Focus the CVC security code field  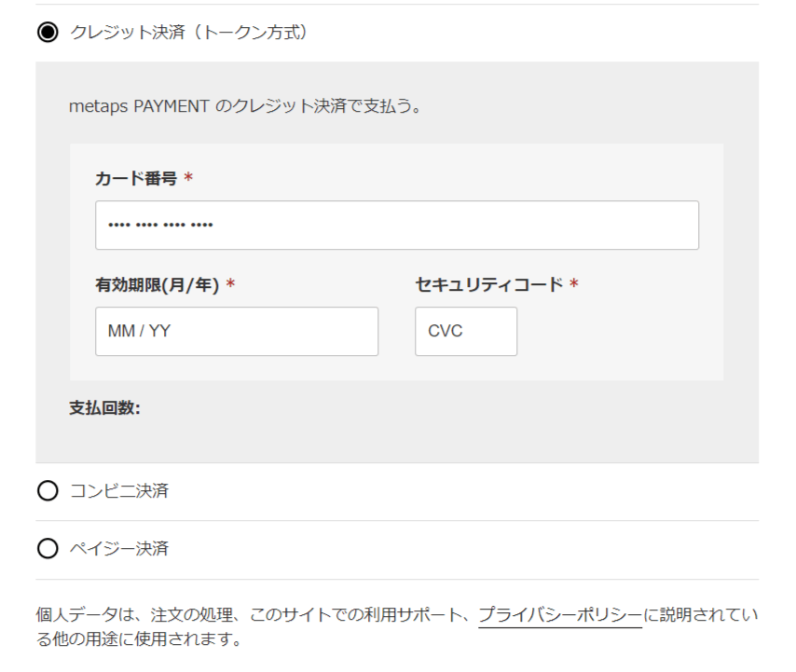point(466,331)
